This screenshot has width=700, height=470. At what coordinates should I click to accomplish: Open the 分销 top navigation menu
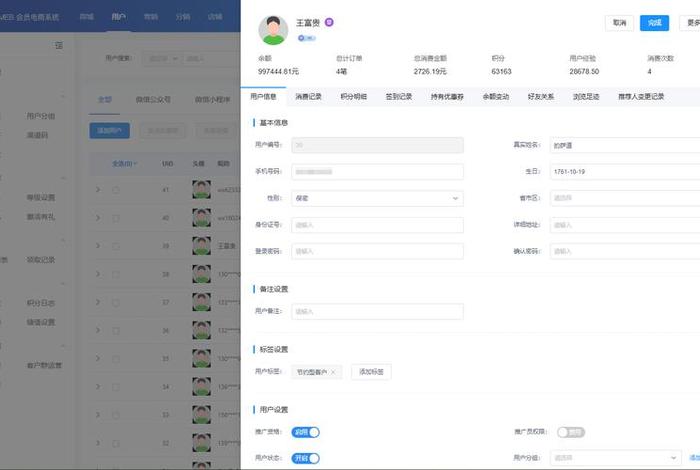click(183, 17)
